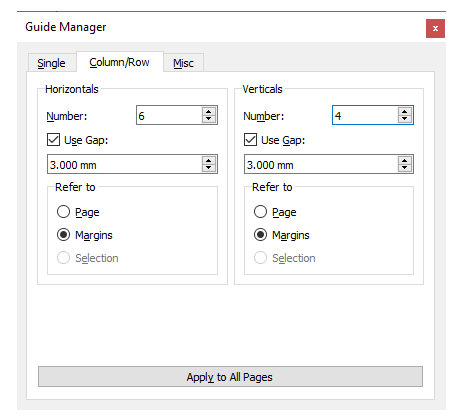Switch to the Single tab
459x420 pixels.
52,63
